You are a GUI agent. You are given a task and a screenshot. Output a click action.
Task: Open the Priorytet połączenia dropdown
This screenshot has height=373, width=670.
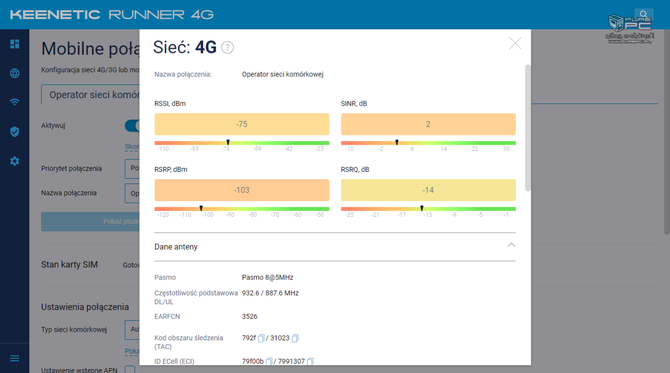pos(132,169)
